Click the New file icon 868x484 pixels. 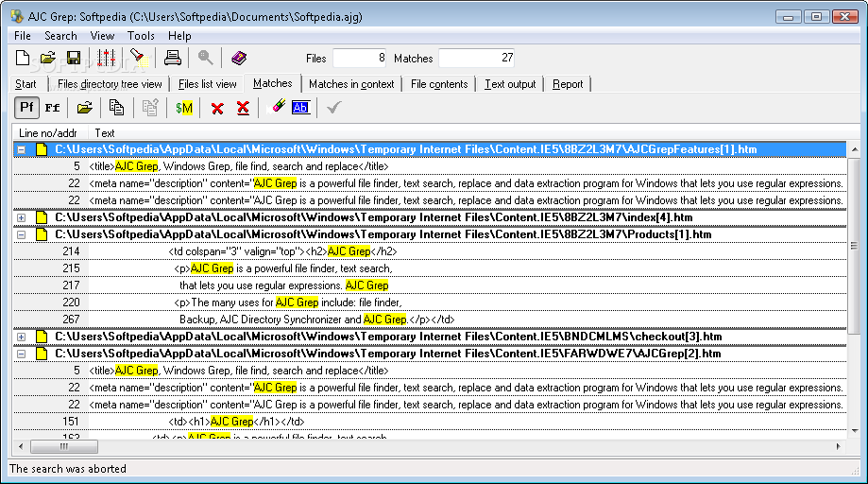tap(23, 58)
